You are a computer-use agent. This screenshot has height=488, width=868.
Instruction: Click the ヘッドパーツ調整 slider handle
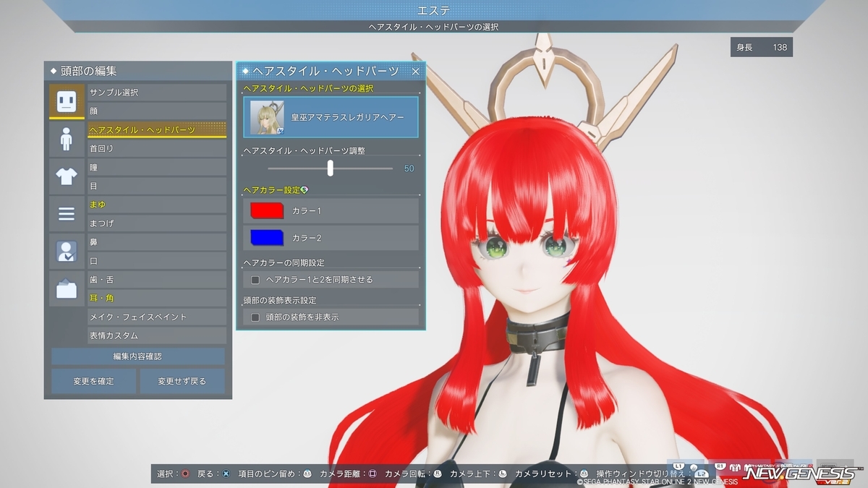pyautogui.click(x=331, y=168)
